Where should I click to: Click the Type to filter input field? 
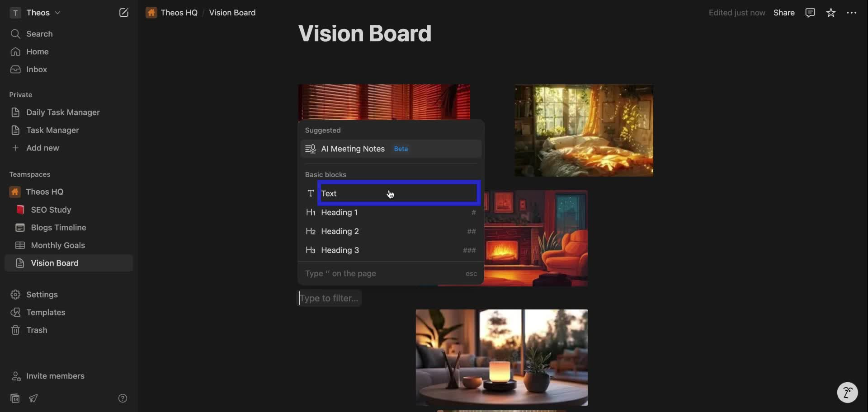(329, 298)
